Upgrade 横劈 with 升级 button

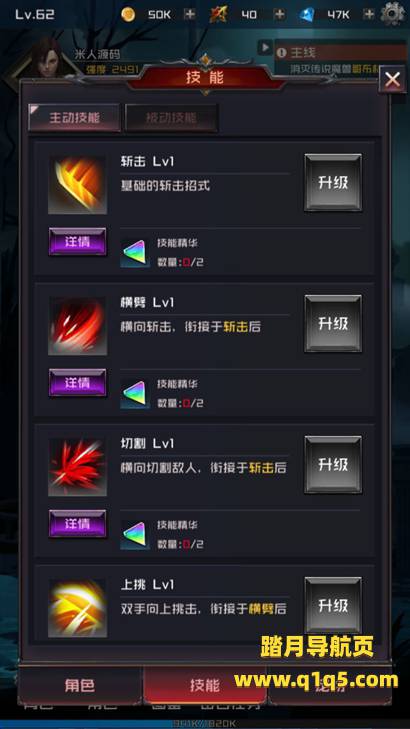pyautogui.click(x=333, y=324)
